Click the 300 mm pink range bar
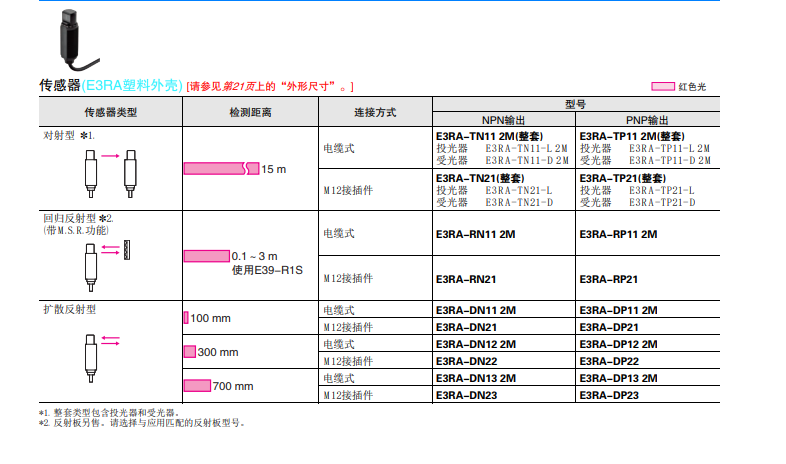Viewport: 786px width, 464px height. click(x=189, y=352)
